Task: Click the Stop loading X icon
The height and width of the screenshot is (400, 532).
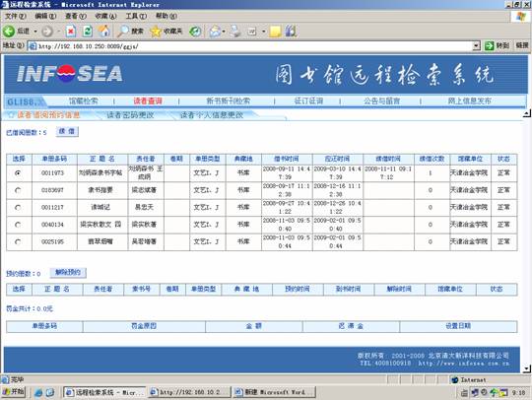Action: pos(71,32)
